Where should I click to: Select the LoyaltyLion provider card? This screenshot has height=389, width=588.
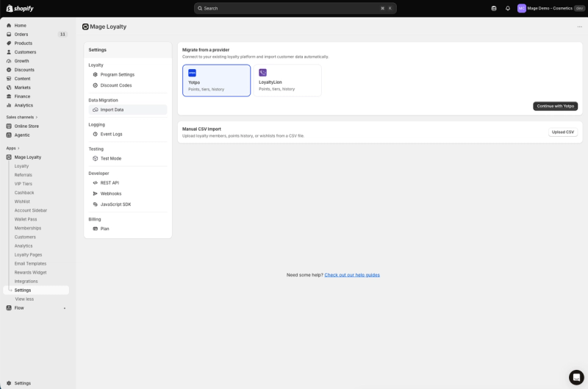click(287, 81)
